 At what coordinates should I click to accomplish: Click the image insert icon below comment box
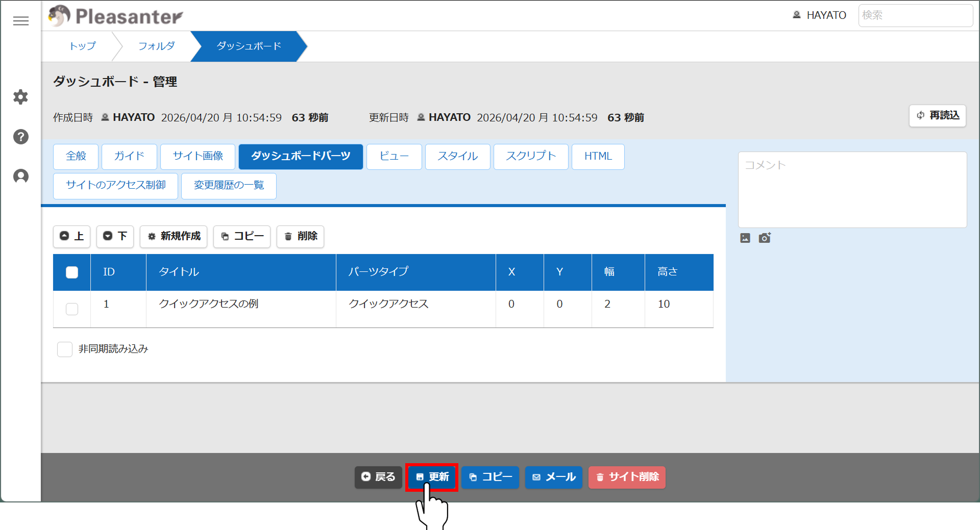click(745, 238)
